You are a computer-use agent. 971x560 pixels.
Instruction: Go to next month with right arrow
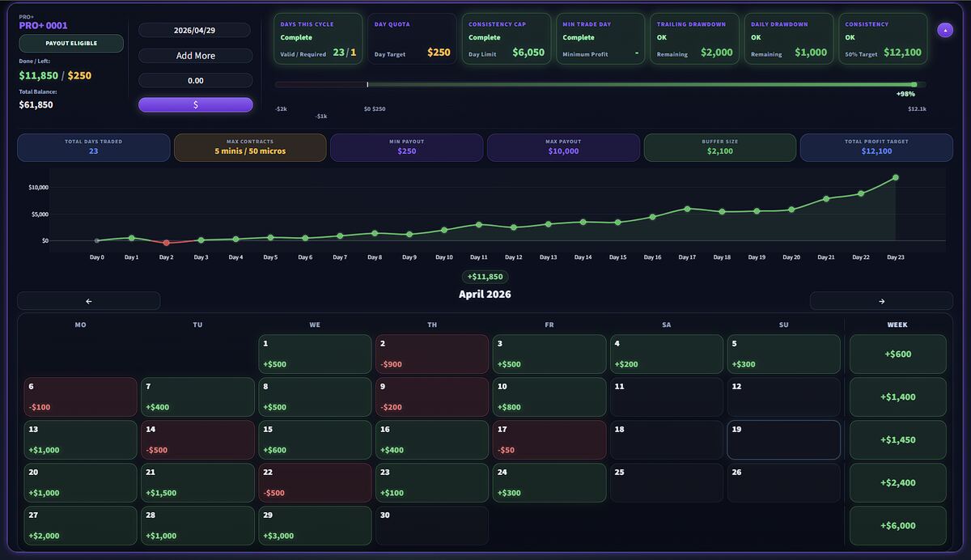tap(881, 301)
